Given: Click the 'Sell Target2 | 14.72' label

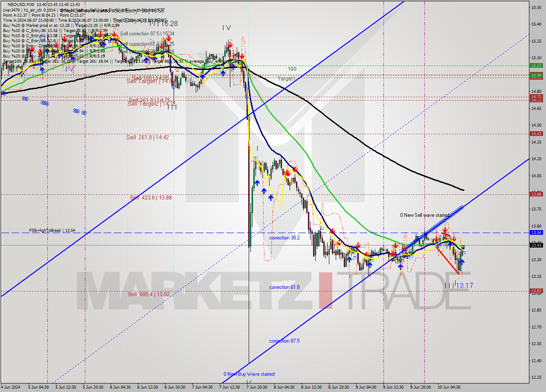Looking at the screenshot, I should [x=151, y=104].
